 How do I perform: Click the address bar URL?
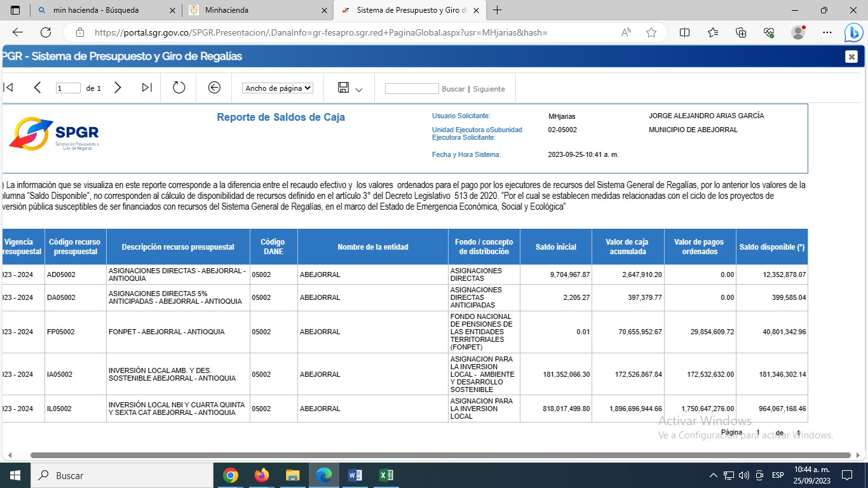click(321, 32)
